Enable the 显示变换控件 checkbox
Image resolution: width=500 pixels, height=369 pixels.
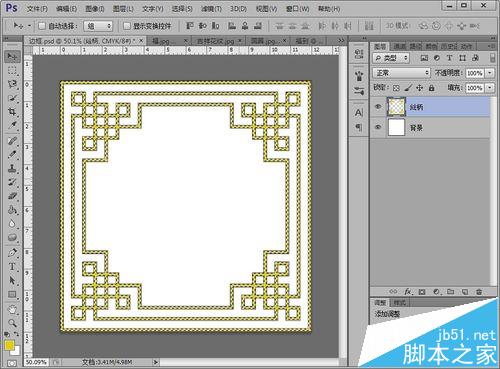coord(127,26)
